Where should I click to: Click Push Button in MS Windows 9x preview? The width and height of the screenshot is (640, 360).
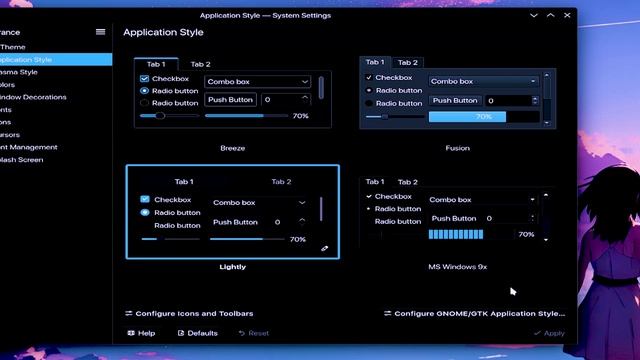(x=454, y=218)
